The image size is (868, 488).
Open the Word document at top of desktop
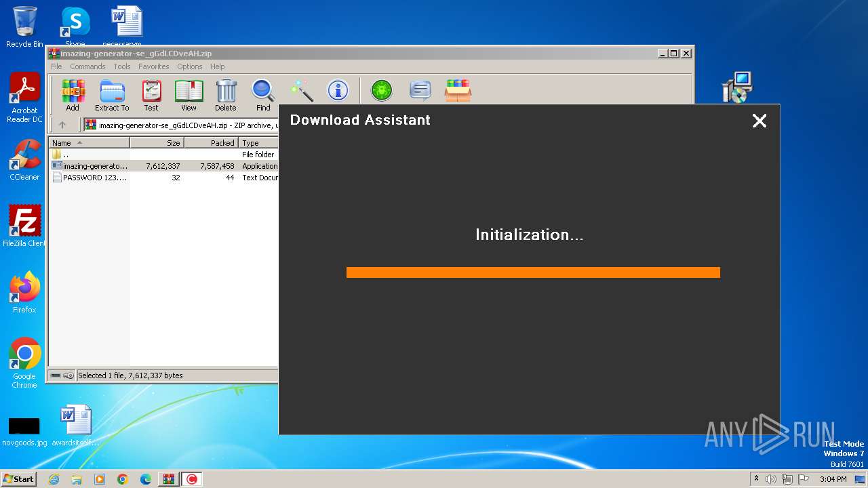(125, 26)
